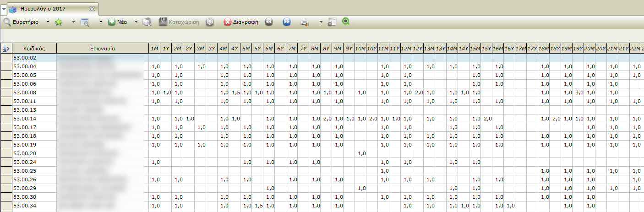Open the Ευρετήριο dropdown arrow
This screenshot has width=644, height=212.
tap(48, 22)
